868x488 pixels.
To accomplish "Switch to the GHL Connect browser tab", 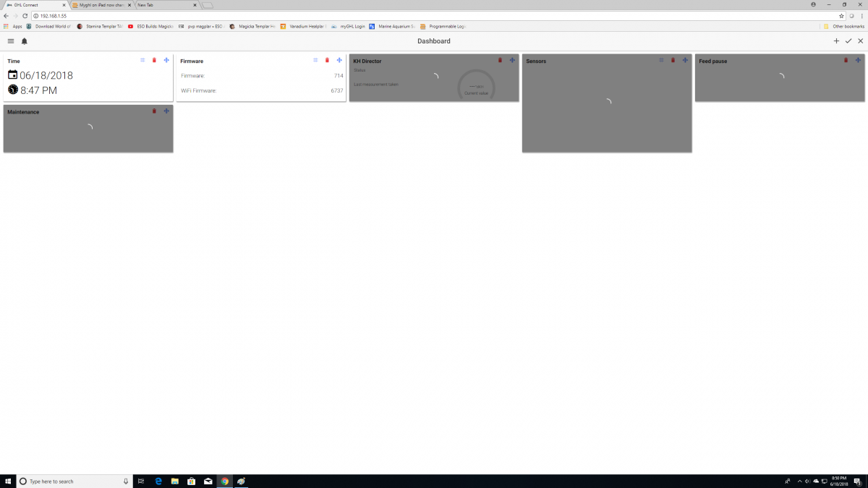I will (34, 4).
